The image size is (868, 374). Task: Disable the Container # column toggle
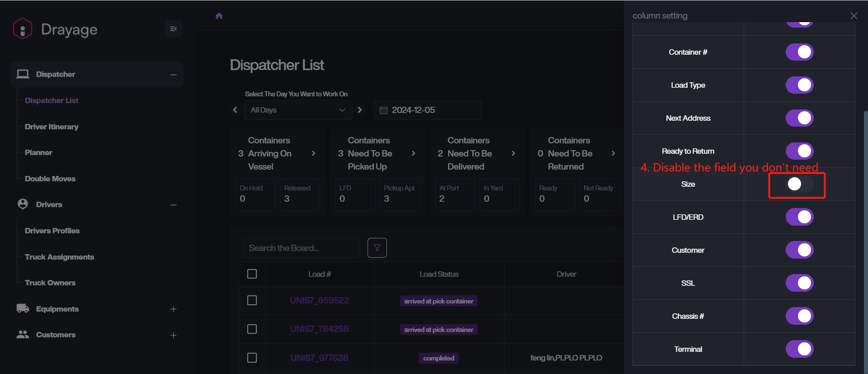799,52
